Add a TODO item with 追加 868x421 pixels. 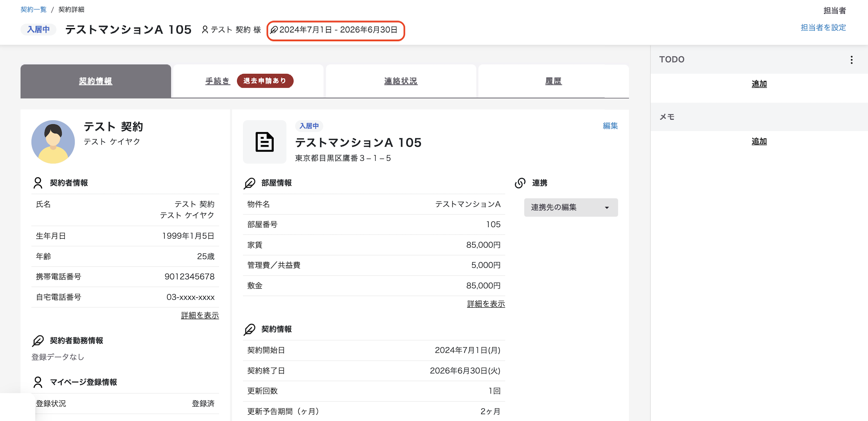coord(759,84)
